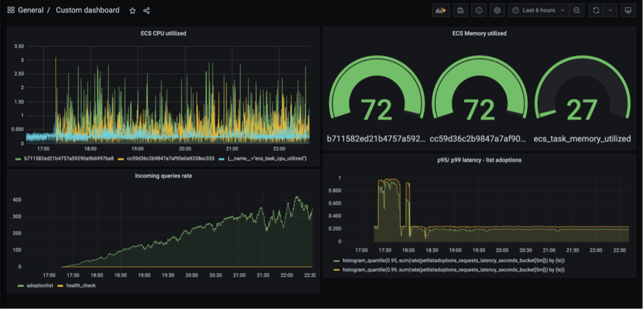Screen dimensions: 644x311
Task: Open the Last 6 hours time picker
Action: 538,10
